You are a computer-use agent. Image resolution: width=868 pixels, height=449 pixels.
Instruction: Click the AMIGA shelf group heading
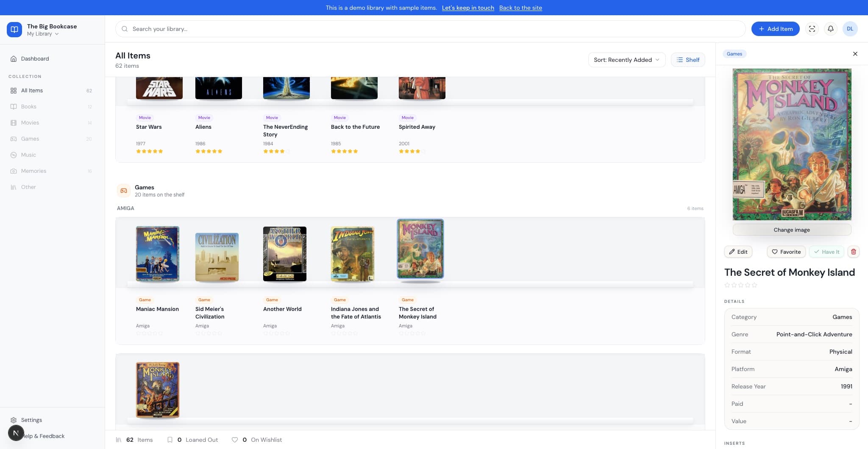point(125,208)
